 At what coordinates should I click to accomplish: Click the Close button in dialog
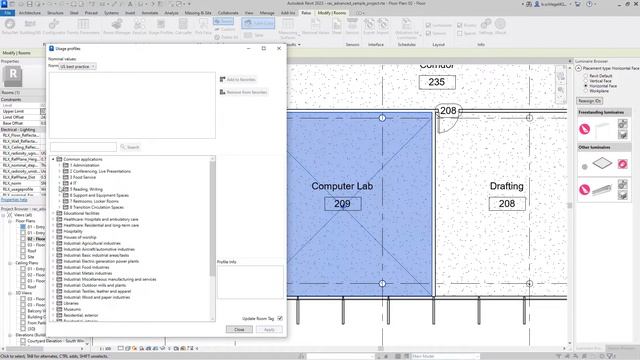pyautogui.click(x=239, y=329)
